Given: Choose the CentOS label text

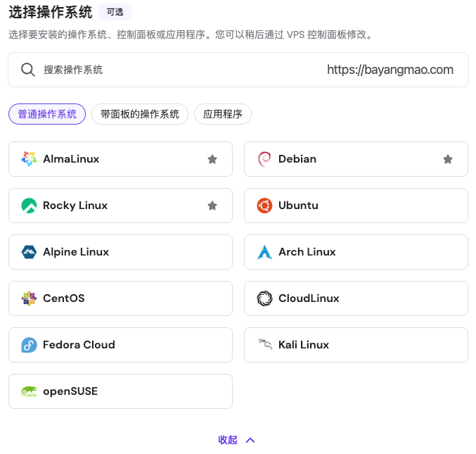Looking at the screenshot, I should [64, 298].
